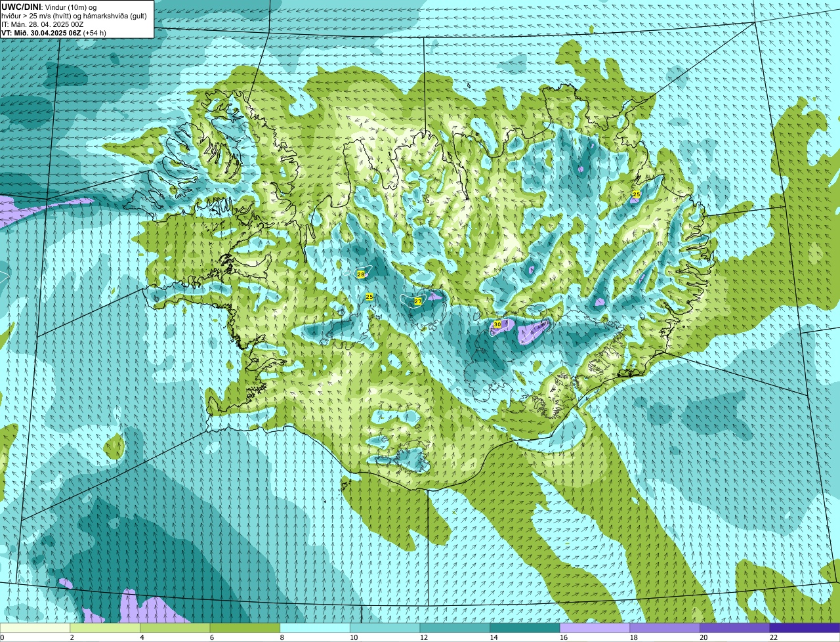Click the scale label '16'
The width and height of the screenshot is (840, 642).
coord(564,637)
